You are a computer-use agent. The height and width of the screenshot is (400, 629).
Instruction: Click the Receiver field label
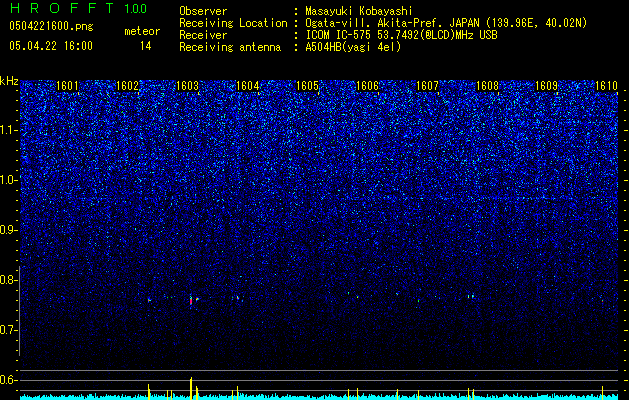tap(203, 35)
